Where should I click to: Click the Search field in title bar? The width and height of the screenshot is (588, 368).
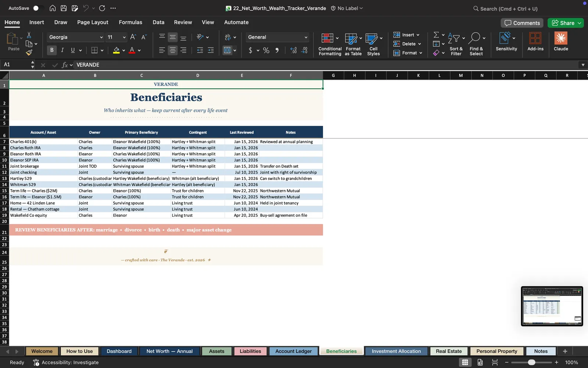(x=506, y=8)
